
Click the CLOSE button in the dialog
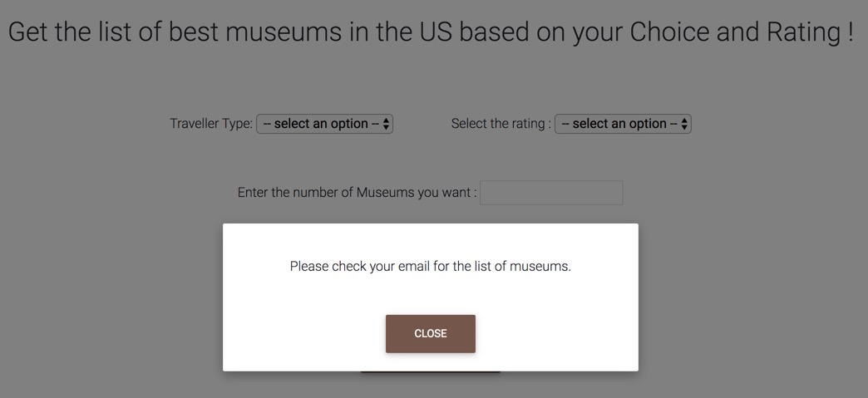click(430, 333)
